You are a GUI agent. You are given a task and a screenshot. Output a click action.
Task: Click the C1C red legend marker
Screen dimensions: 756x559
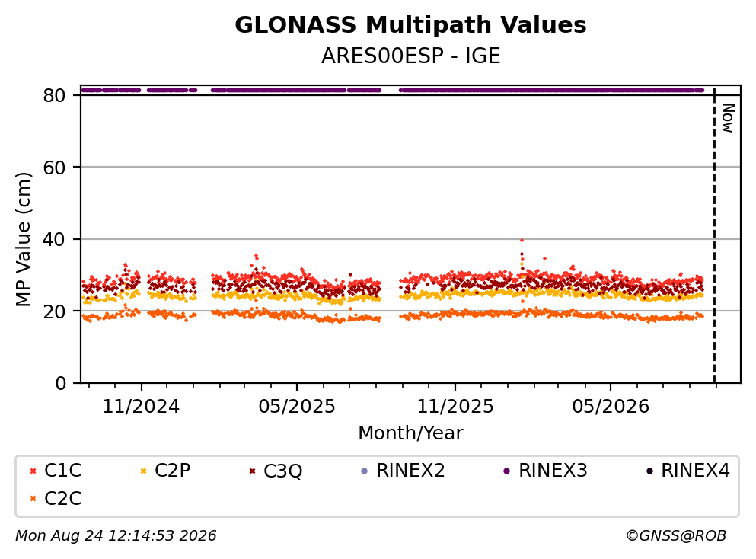33,471
